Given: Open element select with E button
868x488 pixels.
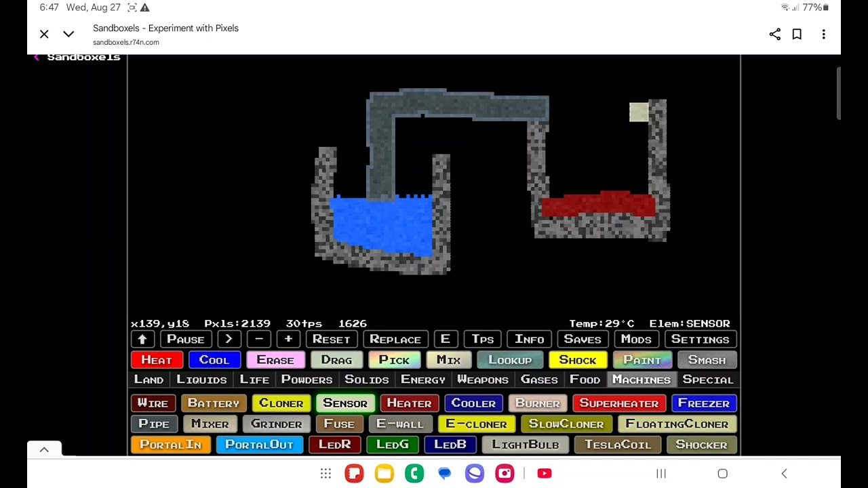Looking at the screenshot, I should click(445, 340).
